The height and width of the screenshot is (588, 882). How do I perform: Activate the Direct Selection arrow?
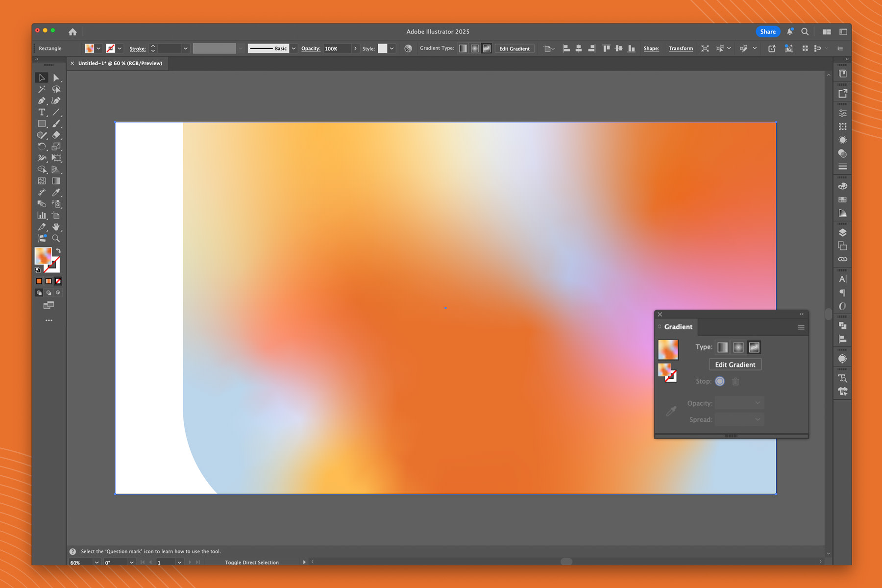pyautogui.click(x=56, y=77)
